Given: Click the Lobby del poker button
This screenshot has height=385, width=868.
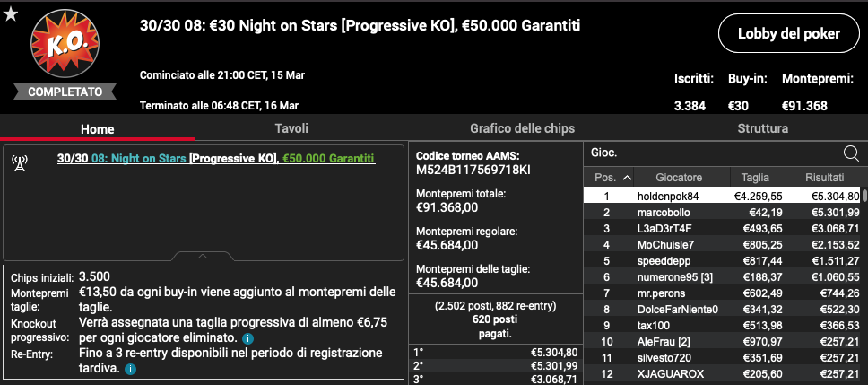Looking at the screenshot, I should [789, 33].
